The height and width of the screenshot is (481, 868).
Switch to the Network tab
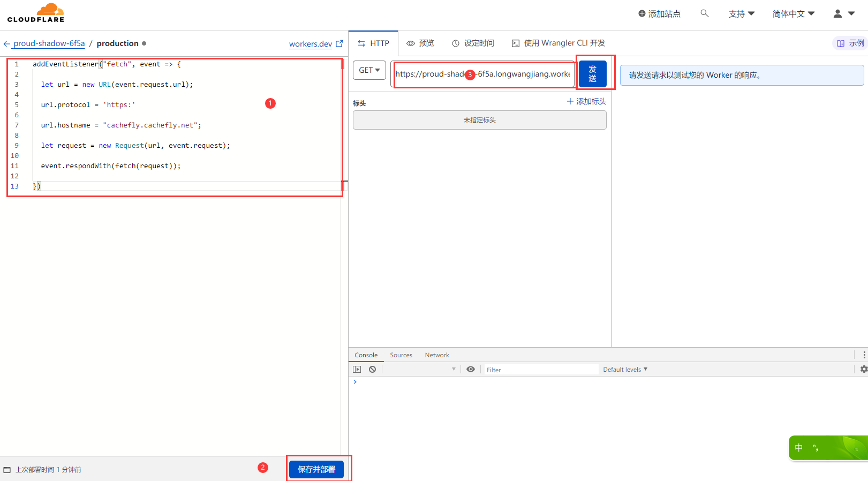pyautogui.click(x=436, y=355)
